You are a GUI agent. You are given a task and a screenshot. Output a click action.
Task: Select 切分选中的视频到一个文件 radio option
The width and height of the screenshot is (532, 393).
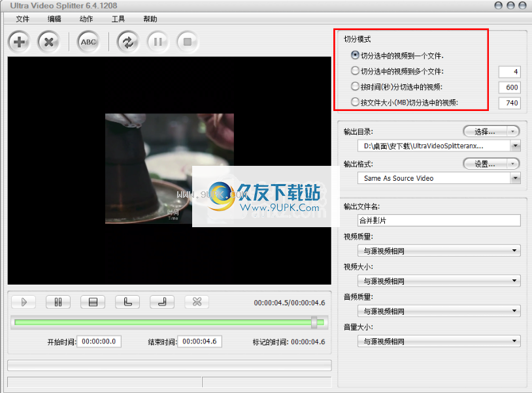355,55
